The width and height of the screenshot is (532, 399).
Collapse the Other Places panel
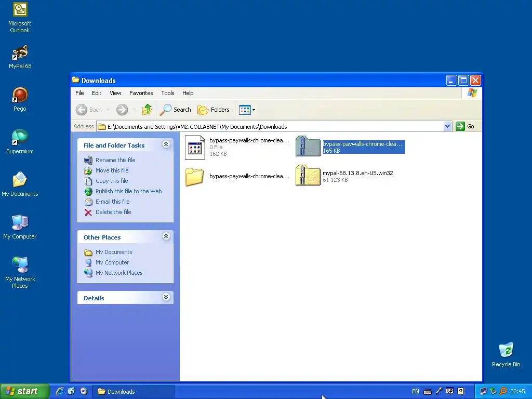tap(166, 236)
